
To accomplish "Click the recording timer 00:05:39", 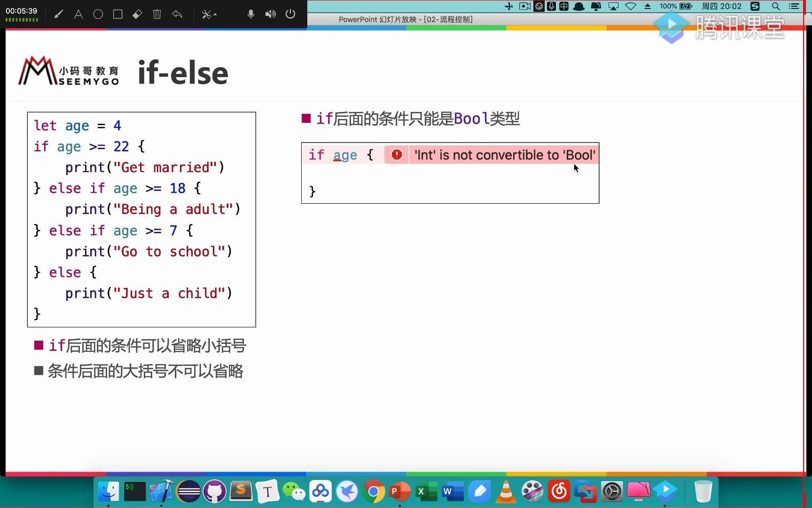I will [21, 11].
